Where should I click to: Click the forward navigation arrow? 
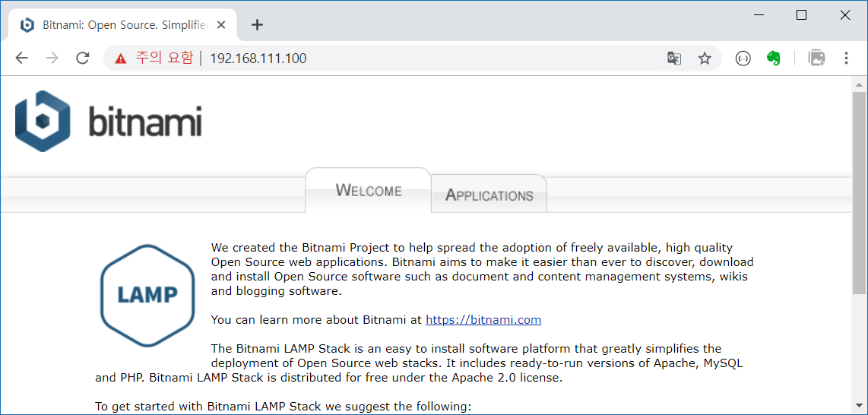point(52,58)
